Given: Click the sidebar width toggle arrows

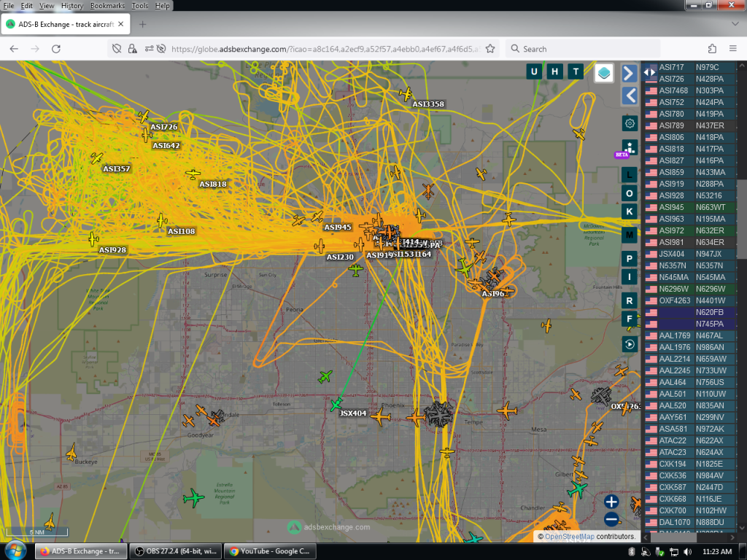Looking at the screenshot, I should coord(649,72).
